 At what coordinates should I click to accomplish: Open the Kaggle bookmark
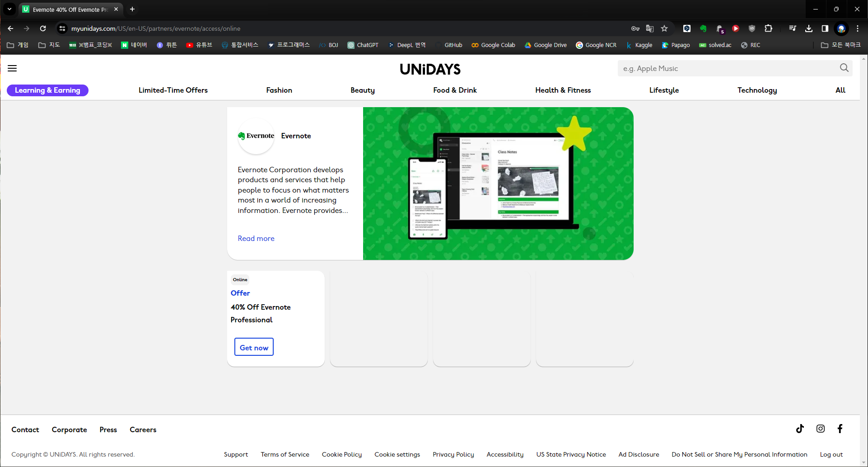point(639,45)
